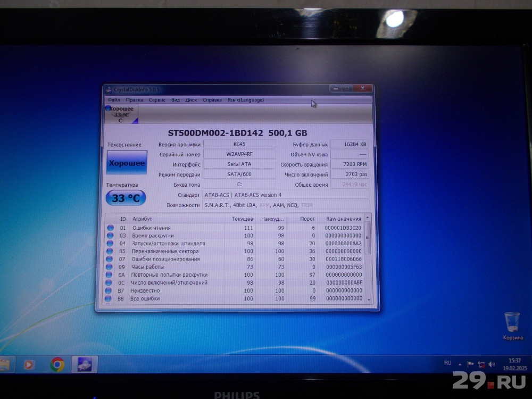Click the transfer mode field SATA/600
The image size is (532, 399).
click(239, 174)
